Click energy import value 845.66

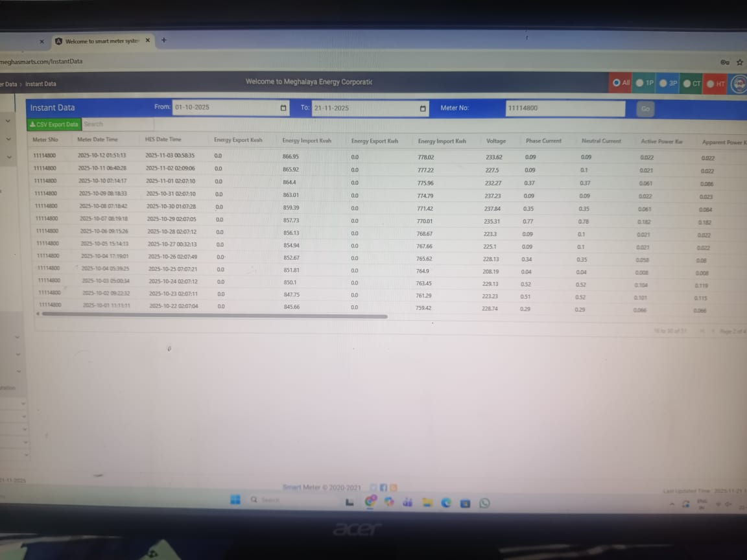point(292,307)
